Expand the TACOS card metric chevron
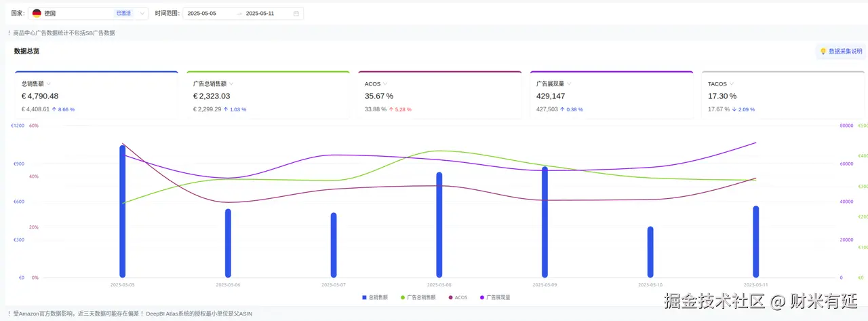Viewport: 868px width, 321px height. pos(732,84)
